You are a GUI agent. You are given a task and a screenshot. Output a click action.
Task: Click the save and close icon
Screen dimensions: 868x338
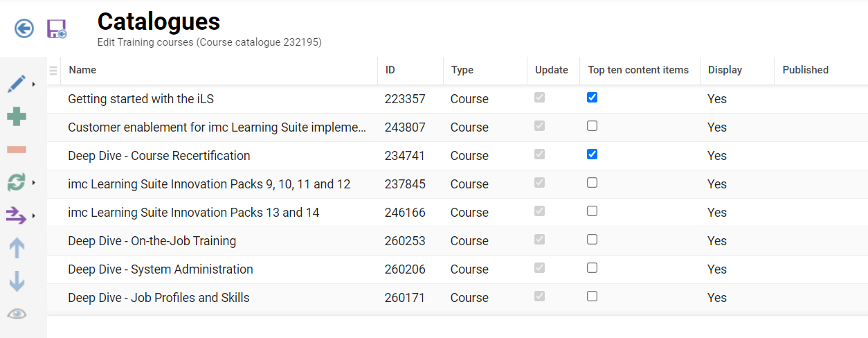click(x=56, y=29)
